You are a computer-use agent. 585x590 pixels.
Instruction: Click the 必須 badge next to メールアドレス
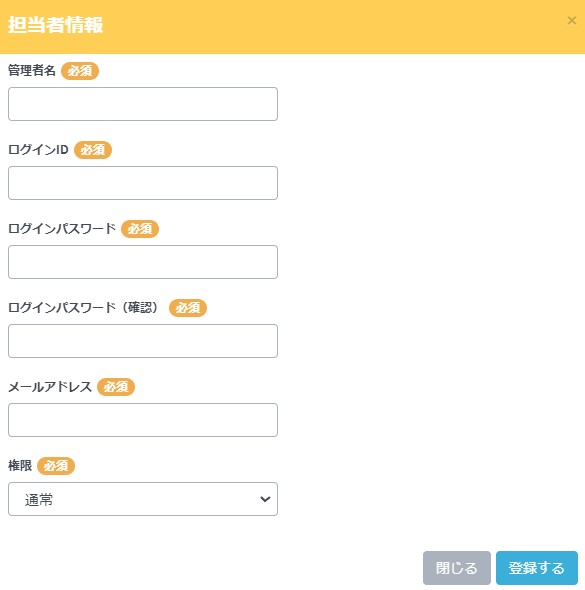(116, 387)
